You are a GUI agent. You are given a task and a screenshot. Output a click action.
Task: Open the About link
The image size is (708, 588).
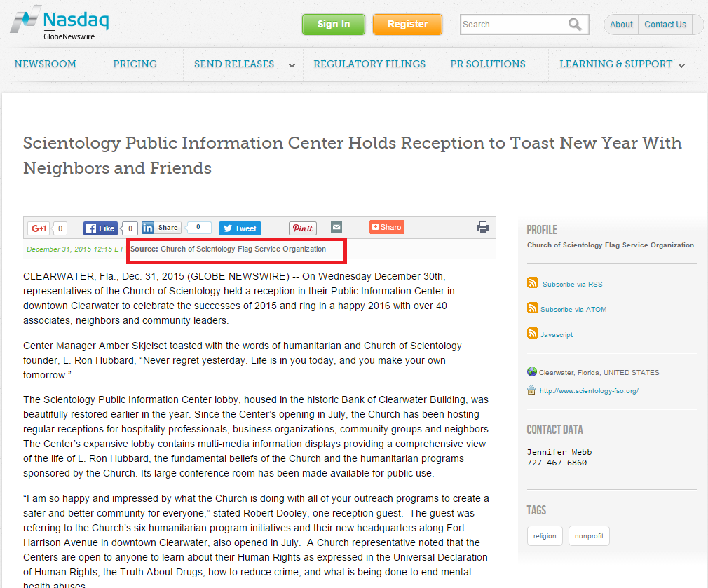click(621, 25)
